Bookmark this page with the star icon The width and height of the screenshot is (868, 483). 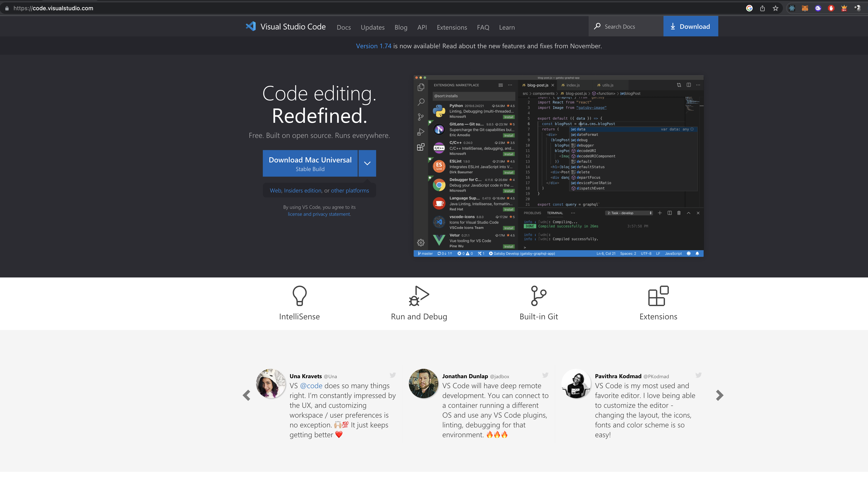click(x=775, y=8)
